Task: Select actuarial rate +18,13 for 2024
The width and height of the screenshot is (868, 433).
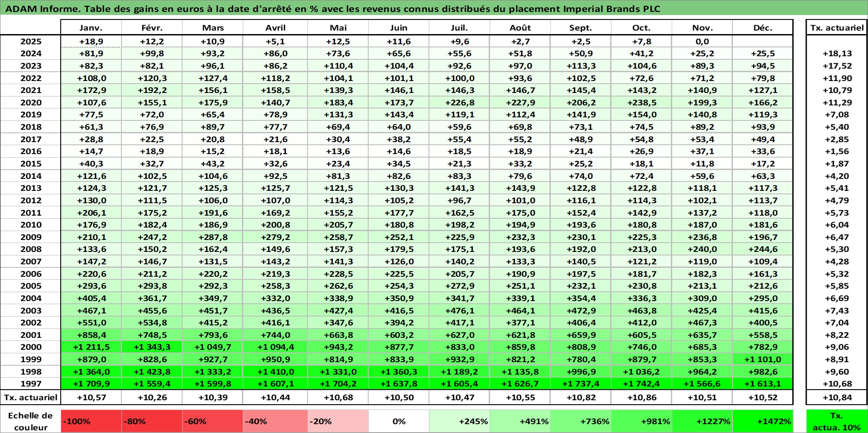Action: (x=837, y=54)
